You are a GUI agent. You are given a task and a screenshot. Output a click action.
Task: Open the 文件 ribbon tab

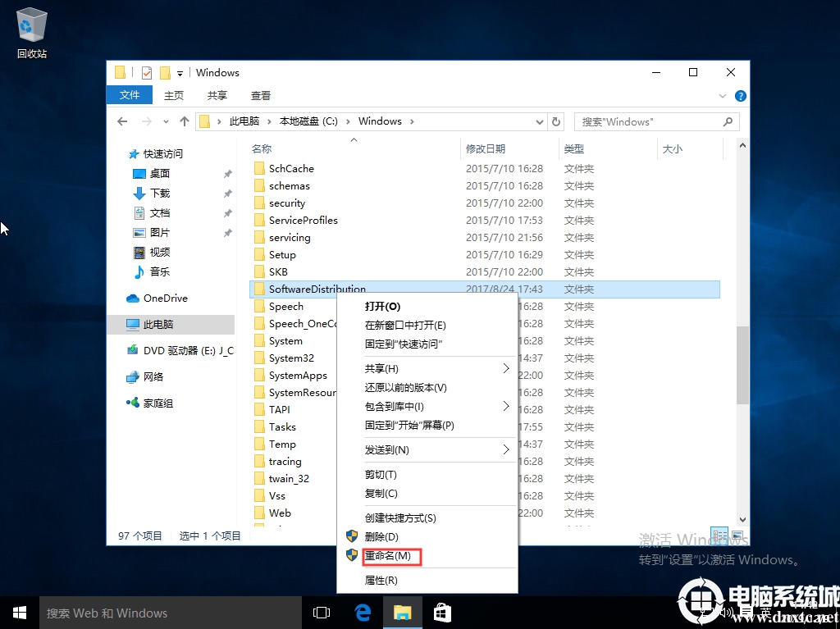[130, 95]
